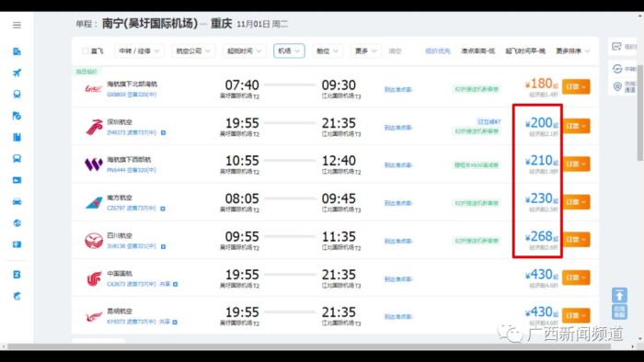Open the low-price chart icon at top right

(616, 47)
